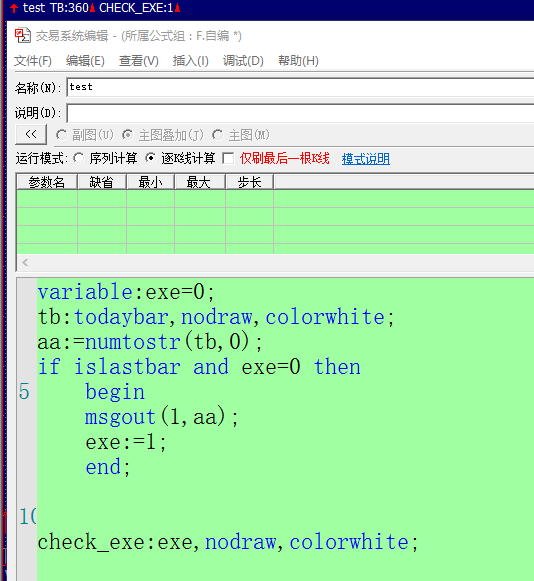
Task: Click the code line starting 'tb:todaybar'
Action: click(216, 317)
